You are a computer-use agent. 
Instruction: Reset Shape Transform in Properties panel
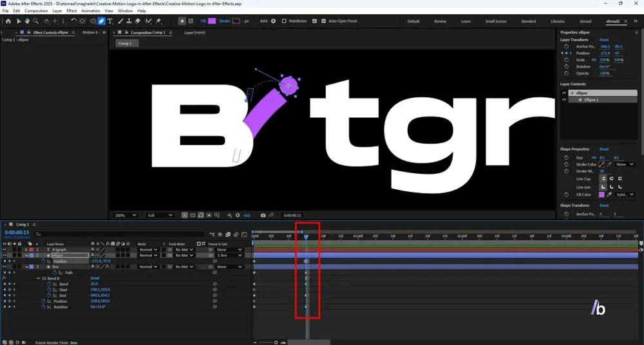(x=604, y=205)
